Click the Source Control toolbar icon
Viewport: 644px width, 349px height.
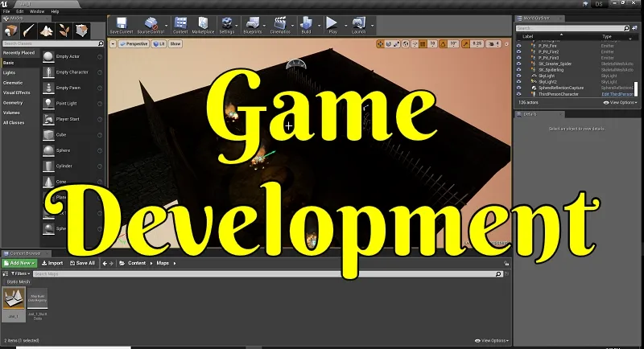coord(151,26)
